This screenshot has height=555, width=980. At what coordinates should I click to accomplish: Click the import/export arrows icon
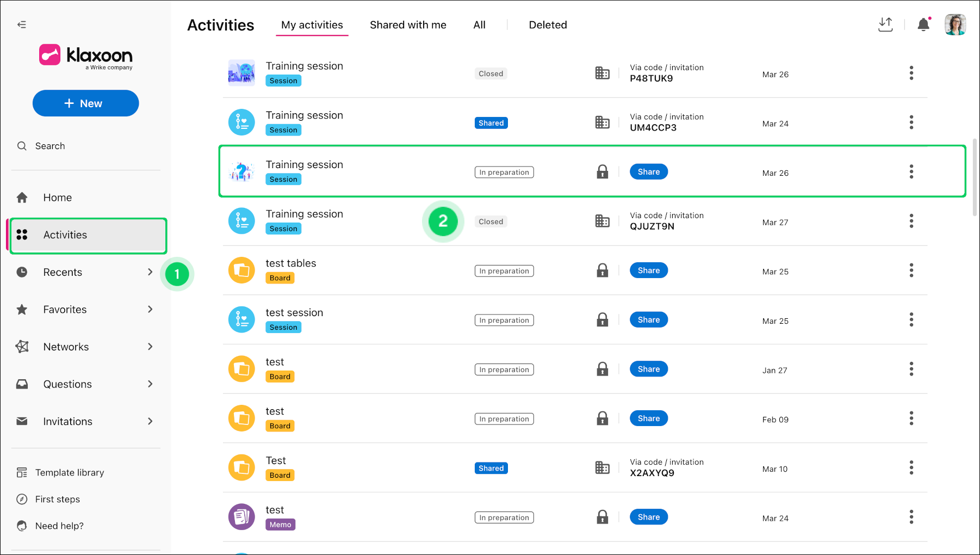coord(885,24)
